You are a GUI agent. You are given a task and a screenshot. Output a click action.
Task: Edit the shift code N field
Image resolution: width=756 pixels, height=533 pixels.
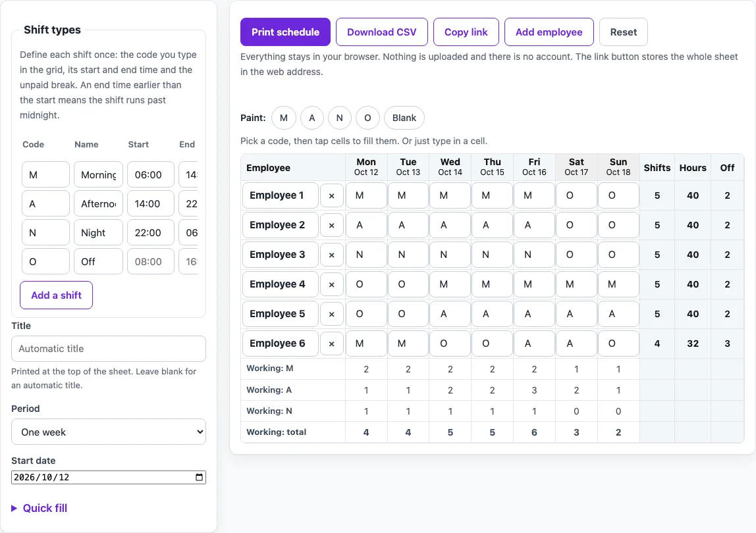(46, 232)
